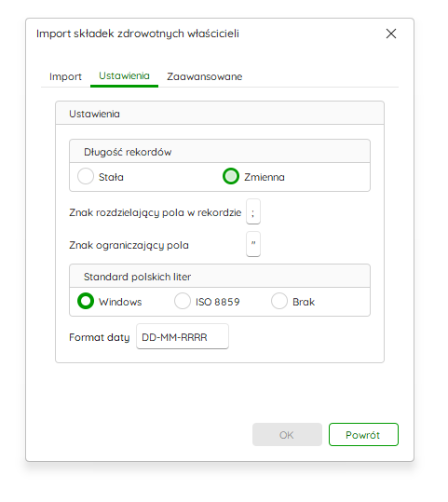The width and height of the screenshot is (448, 502).
Task: Click the Powrót button
Action: pyautogui.click(x=363, y=435)
